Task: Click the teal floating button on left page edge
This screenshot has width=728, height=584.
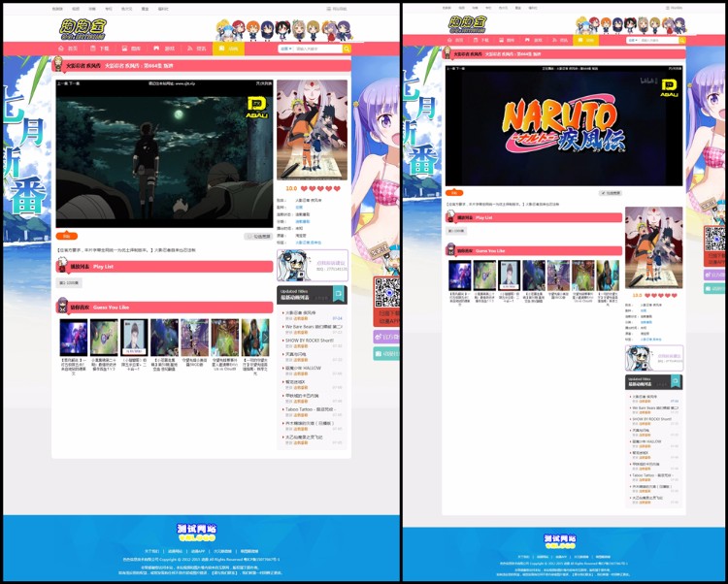Action: pos(386,354)
